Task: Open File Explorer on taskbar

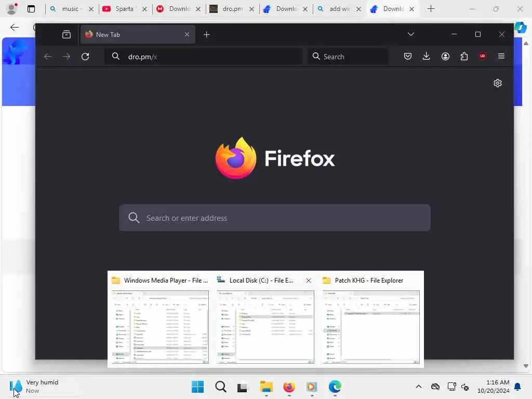Action: coord(267,387)
